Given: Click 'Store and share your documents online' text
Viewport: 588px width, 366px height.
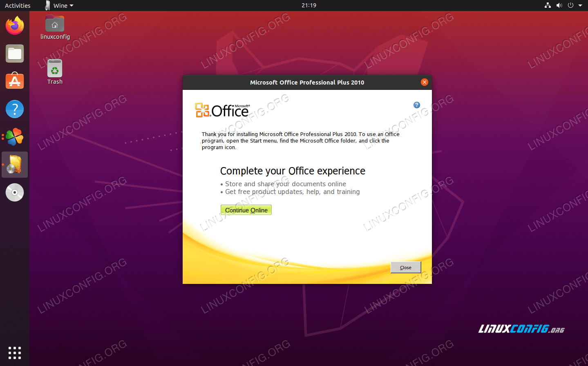Looking at the screenshot, I should 285,184.
